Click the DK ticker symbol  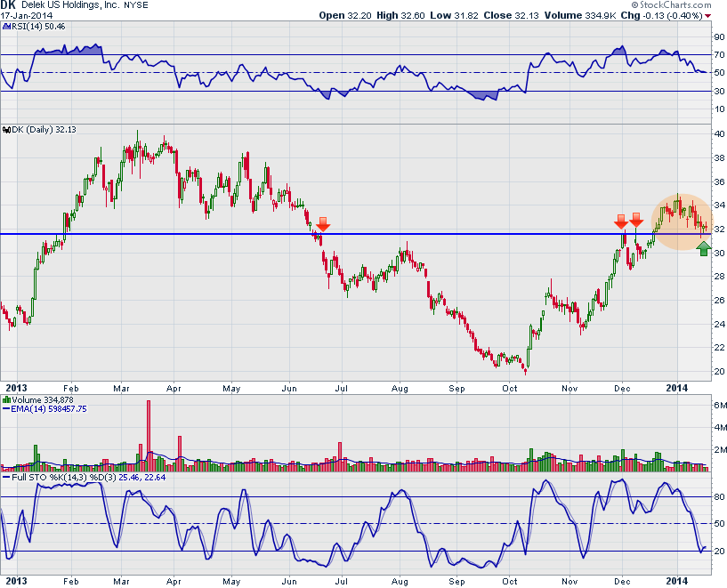(11, 5)
